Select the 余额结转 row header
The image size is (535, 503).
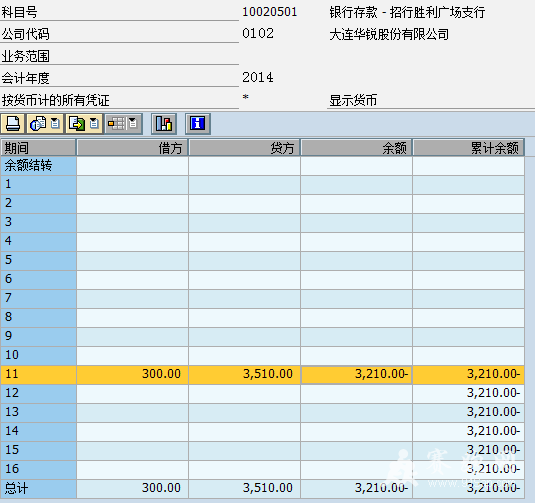click(x=38, y=166)
